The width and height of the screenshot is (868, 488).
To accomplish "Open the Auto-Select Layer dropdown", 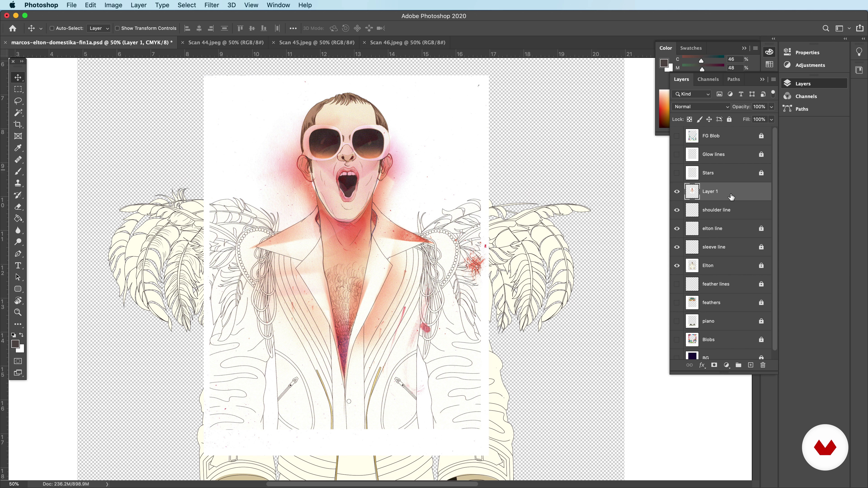I will tap(98, 28).
